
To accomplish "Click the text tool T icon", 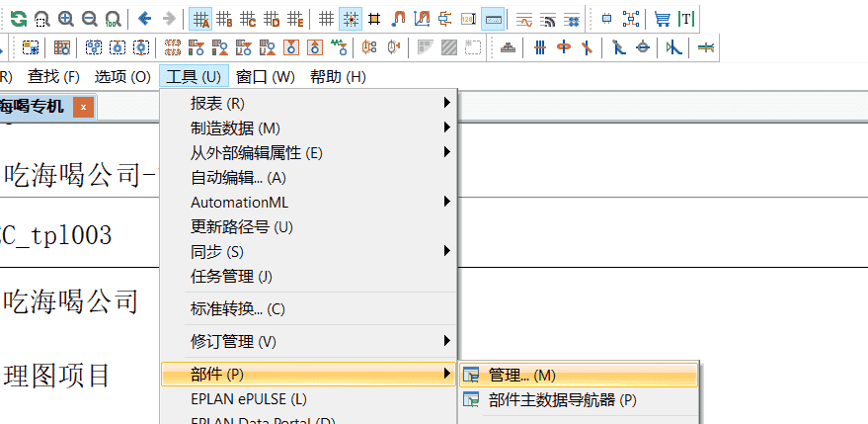I will [685, 18].
